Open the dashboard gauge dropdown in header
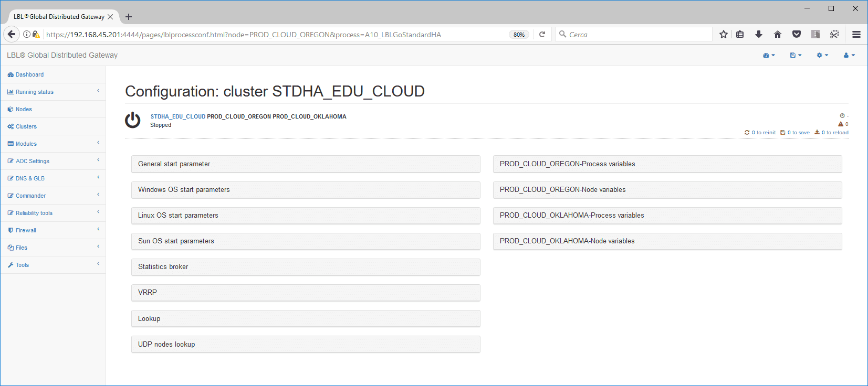868x386 pixels. point(769,55)
